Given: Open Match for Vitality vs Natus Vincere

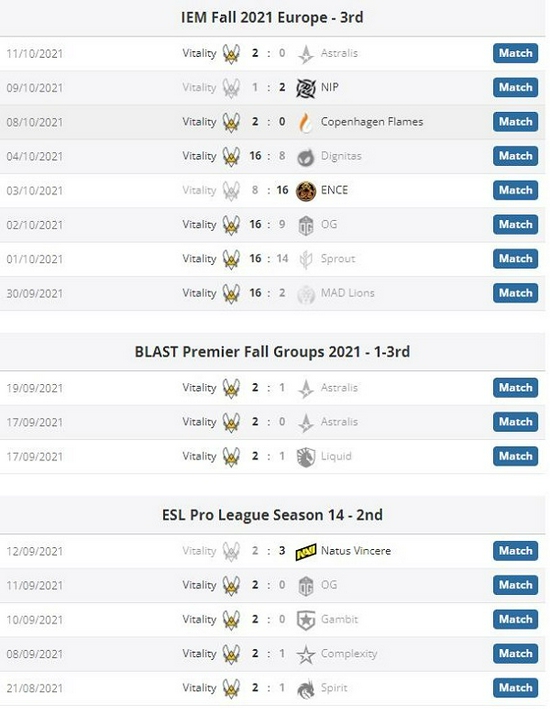Looking at the screenshot, I should tap(515, 551).
